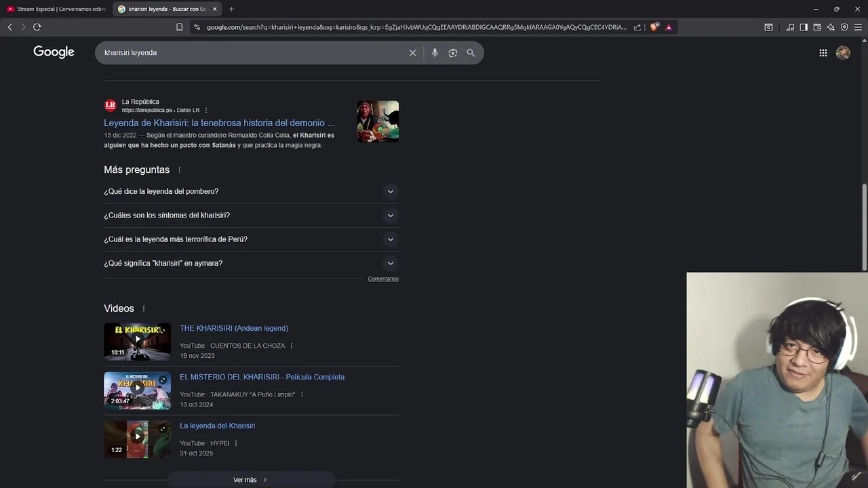Image resolution: width=868 pixels, height=488 pixels.
Task: Open Brave Rewards triangle icon
Action: tap(669, 27)
